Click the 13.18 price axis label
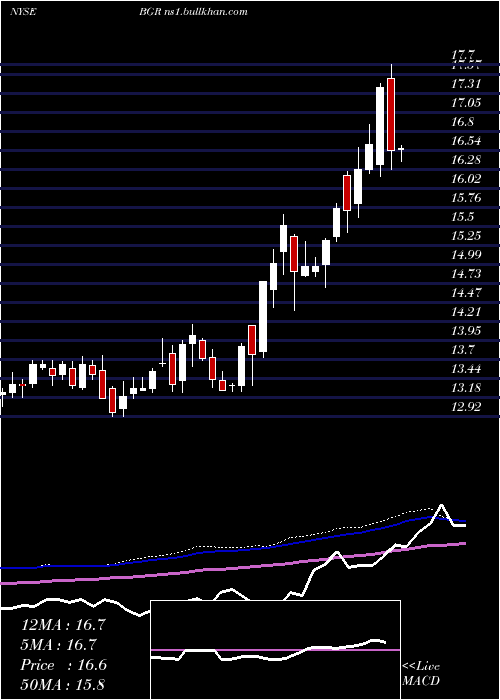The width and height of the screenshot is (500, 700). point(466,387)
